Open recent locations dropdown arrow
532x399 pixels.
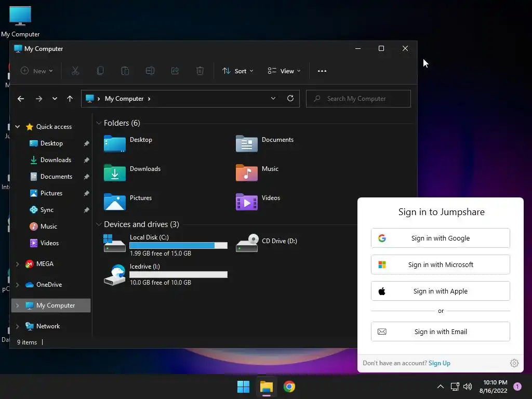pos(55,99)
